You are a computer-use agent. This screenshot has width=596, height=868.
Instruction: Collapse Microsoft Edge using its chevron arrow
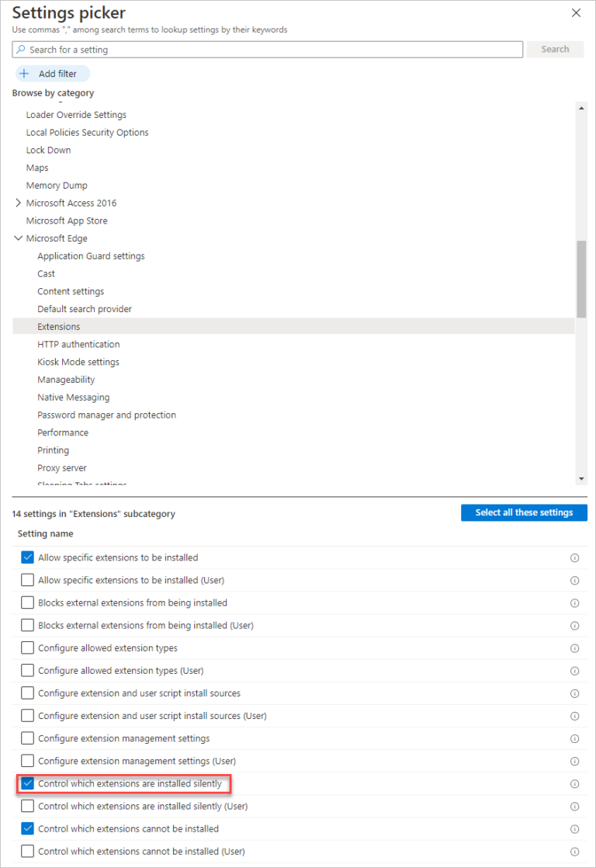19,238
